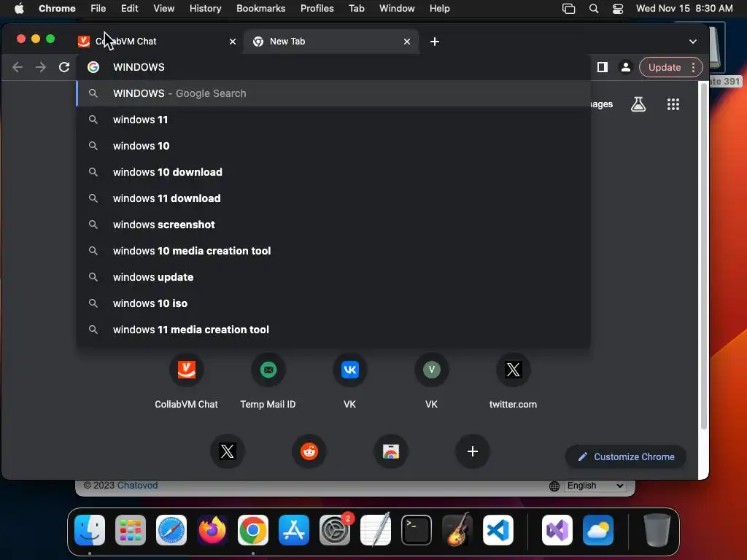Open the Bookmarks menu
747x560 pixels.
(260, 8)
